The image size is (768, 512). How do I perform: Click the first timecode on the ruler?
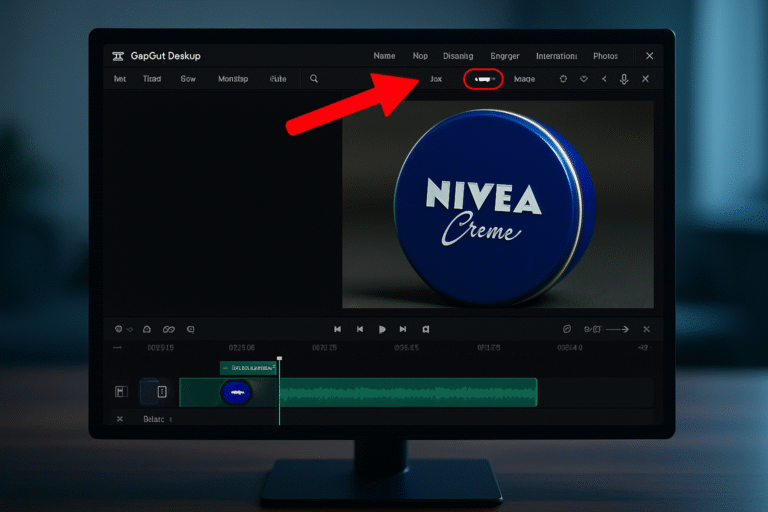coord(161,348)
